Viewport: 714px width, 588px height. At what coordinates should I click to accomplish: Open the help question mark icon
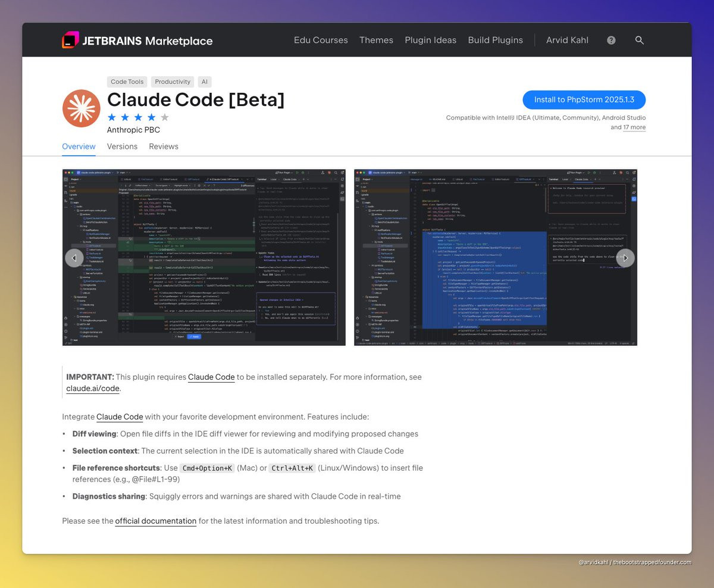[x=611, y=40]
